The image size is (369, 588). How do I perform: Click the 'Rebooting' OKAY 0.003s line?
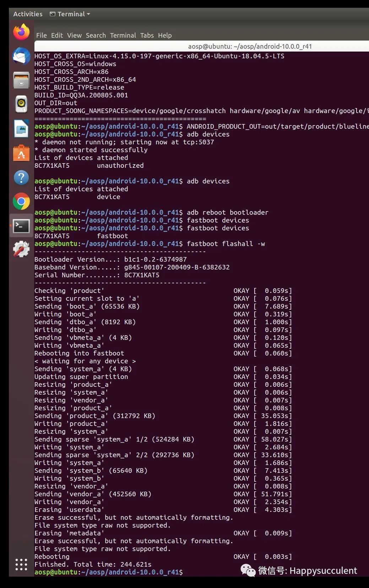[163, 557]
